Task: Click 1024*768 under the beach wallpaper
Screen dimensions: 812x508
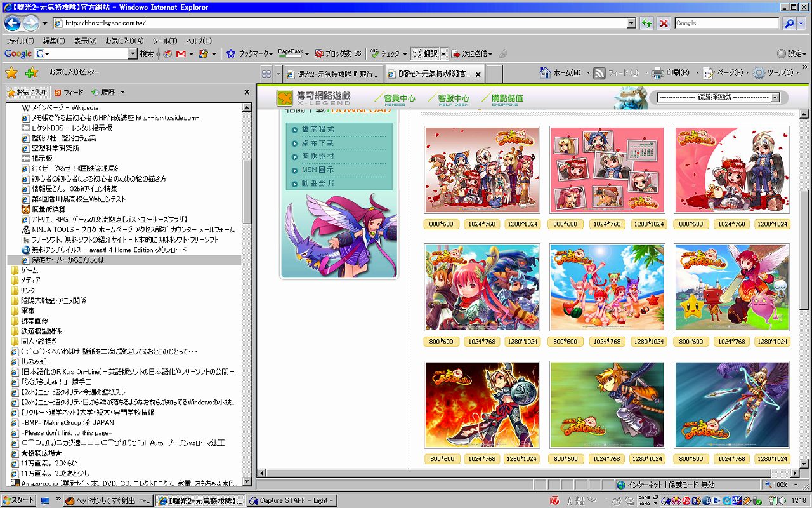Action: click(x=607, y=342)
